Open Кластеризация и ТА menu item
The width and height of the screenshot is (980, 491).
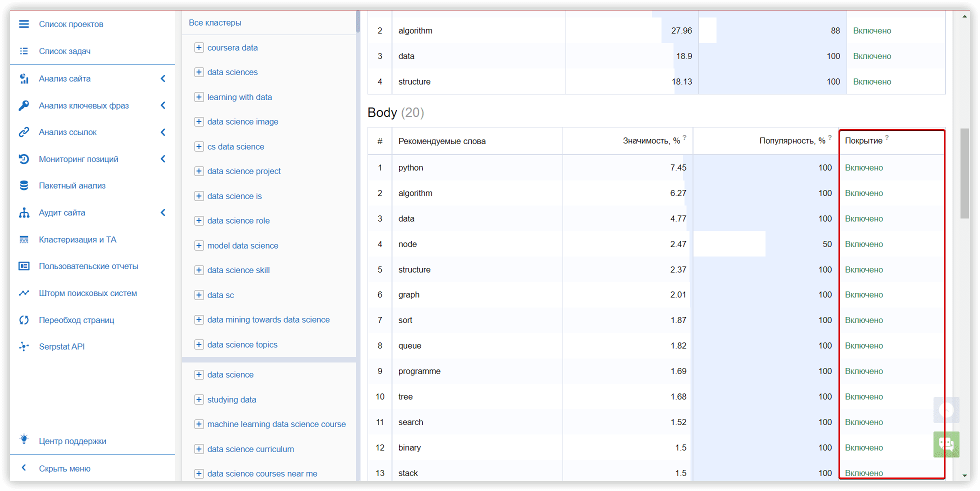[77, 239]
